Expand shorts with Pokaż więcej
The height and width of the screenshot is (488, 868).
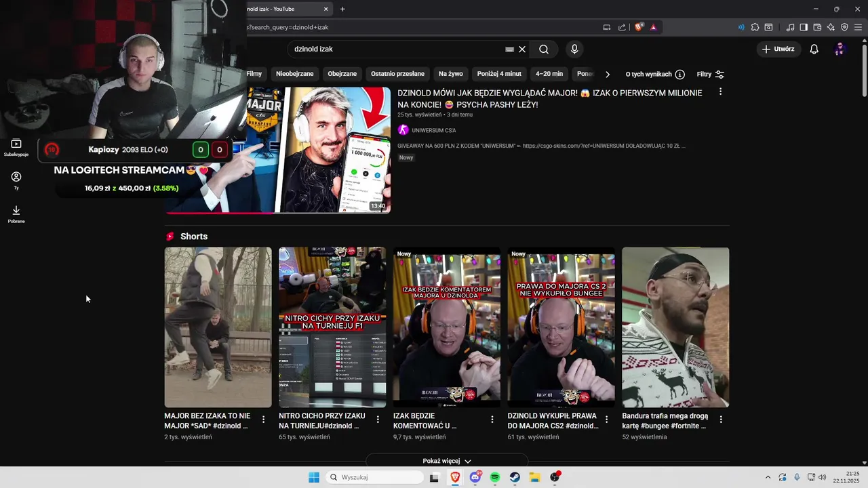(x=447, y=461)
